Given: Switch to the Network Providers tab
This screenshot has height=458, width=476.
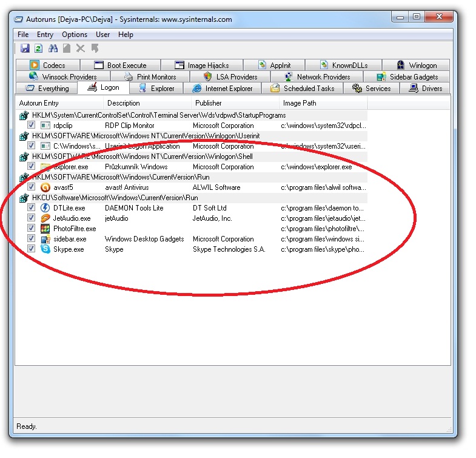Looking at the screenshot, I should point(317,77).
